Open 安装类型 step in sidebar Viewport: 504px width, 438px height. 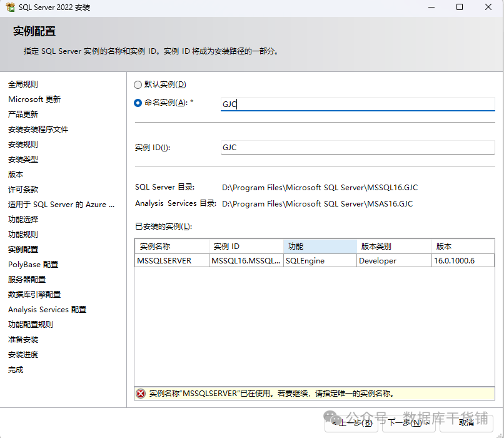[23, 160]
